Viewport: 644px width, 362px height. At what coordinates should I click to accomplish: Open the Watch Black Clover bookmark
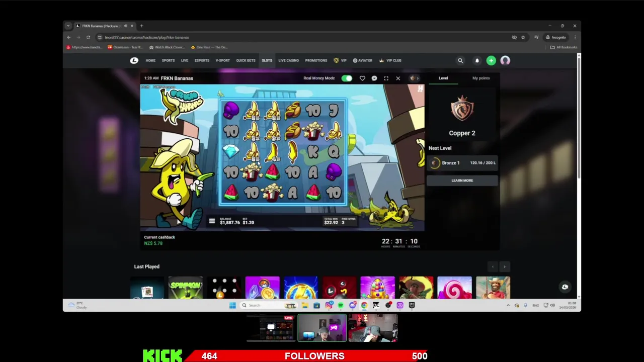pos(167,47)
